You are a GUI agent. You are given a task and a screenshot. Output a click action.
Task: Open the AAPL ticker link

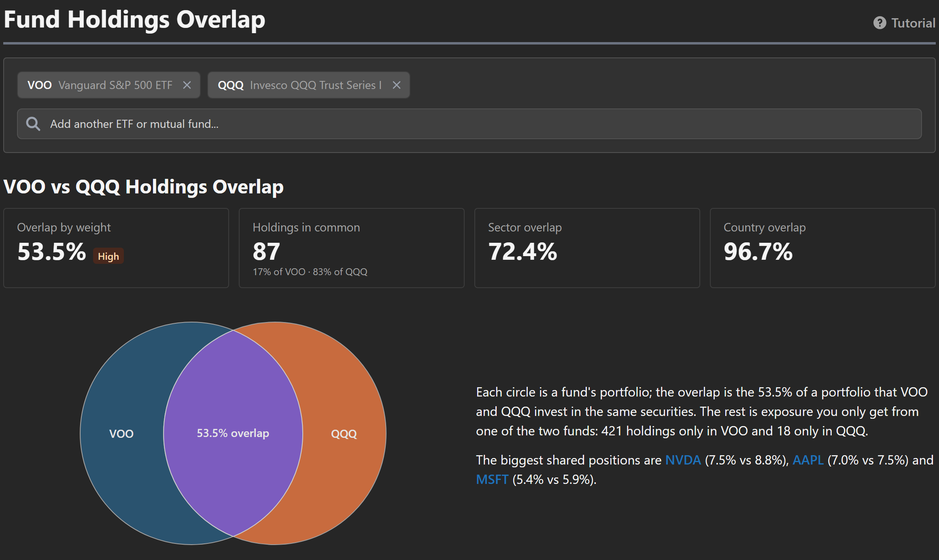click(x=808, y=460)
